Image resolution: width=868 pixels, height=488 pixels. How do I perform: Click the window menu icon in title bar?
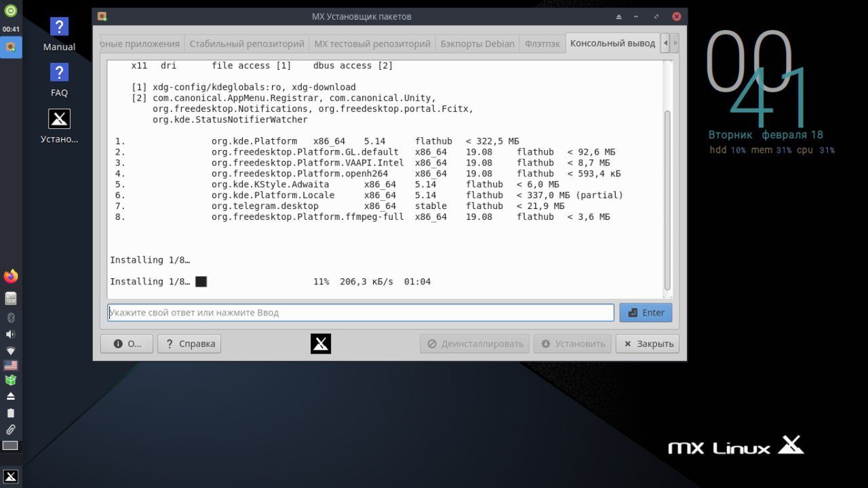[x=102, y=16]
